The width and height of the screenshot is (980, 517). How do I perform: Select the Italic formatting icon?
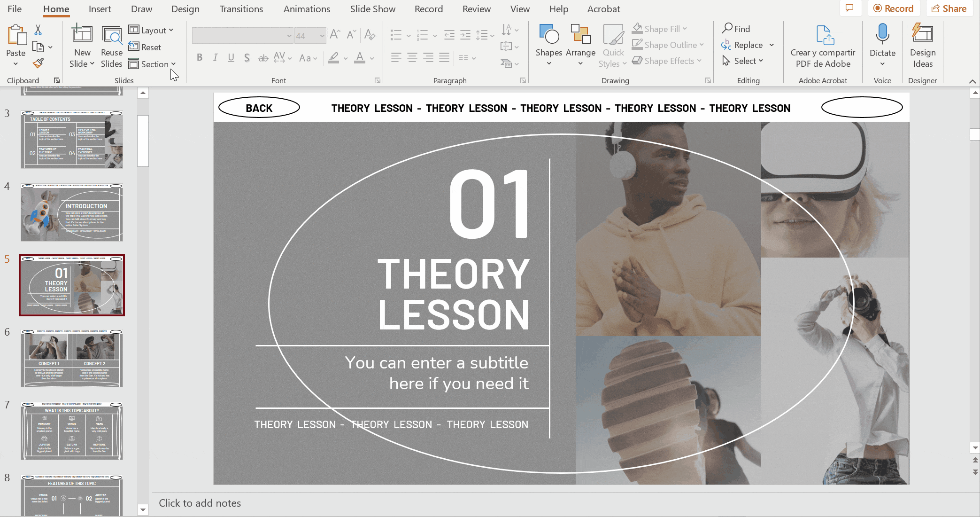point(215,58)
